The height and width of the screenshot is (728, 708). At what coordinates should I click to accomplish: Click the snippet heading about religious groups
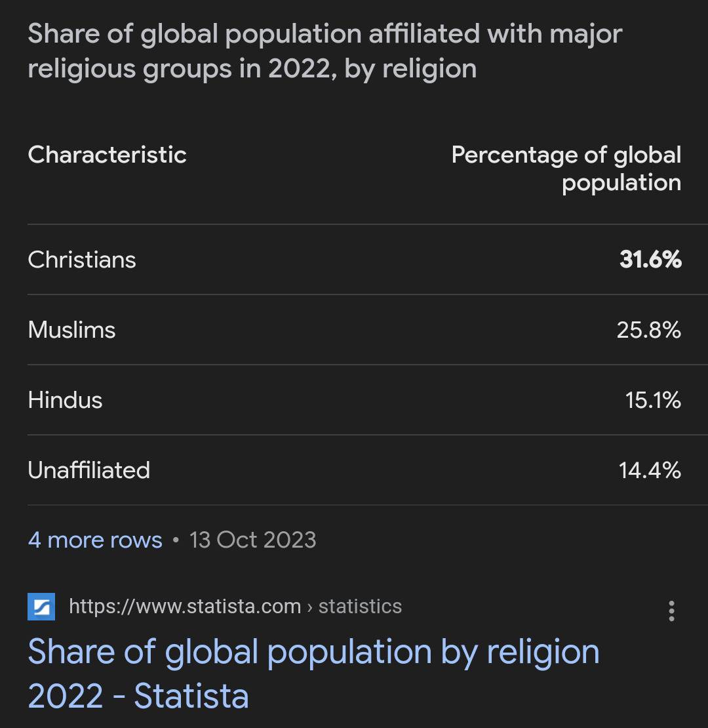pyautogui.click(x=324, y=51)
